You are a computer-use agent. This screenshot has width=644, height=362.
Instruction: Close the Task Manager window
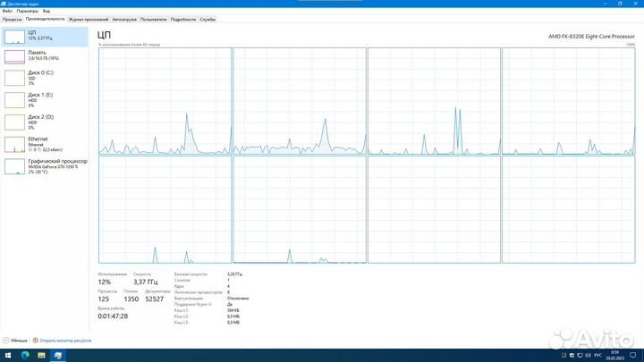tap(635, 4)
